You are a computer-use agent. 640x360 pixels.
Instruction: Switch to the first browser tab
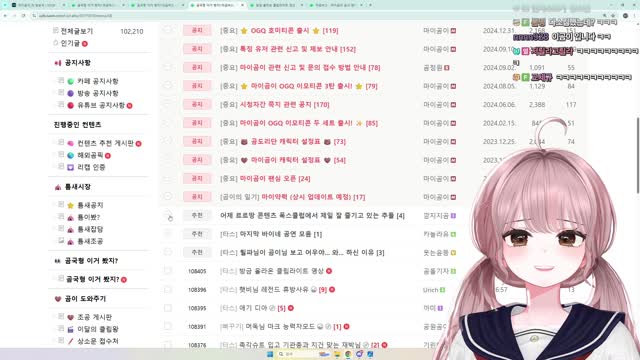coord(38,5)
